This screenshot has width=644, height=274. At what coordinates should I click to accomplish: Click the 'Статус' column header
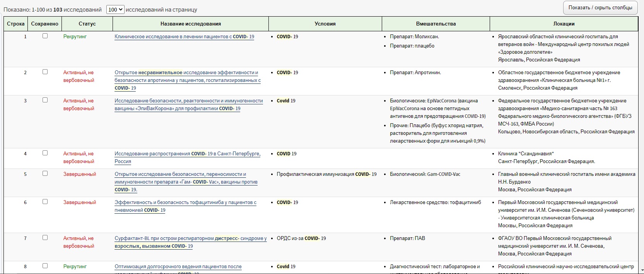tap(87, 24)
